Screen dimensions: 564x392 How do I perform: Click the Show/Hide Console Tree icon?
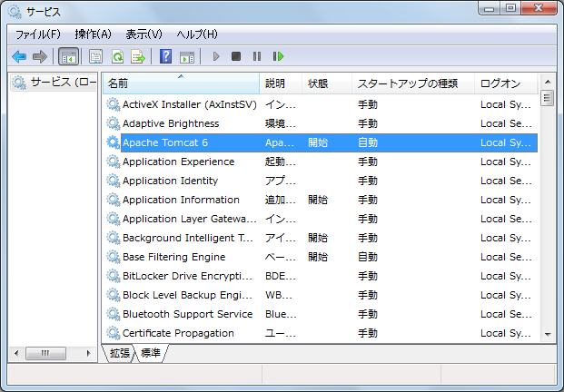(x=68, y=56)
